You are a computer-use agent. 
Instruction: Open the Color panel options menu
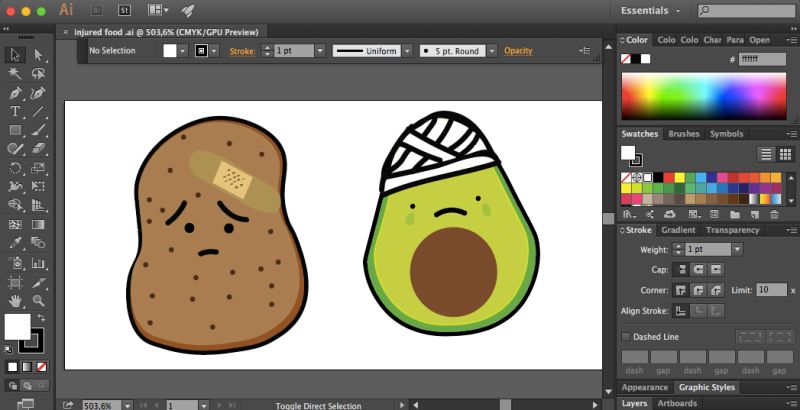(x=792, y=39)
